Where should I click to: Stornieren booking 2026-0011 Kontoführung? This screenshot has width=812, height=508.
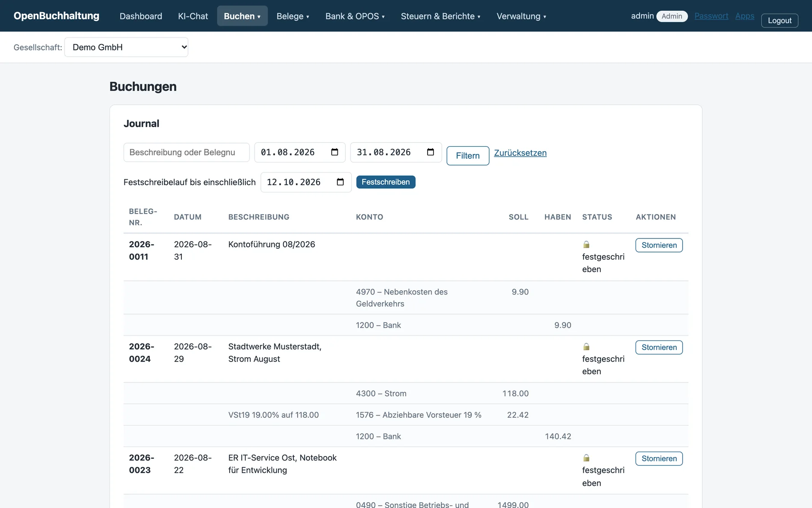click(659, 245)
